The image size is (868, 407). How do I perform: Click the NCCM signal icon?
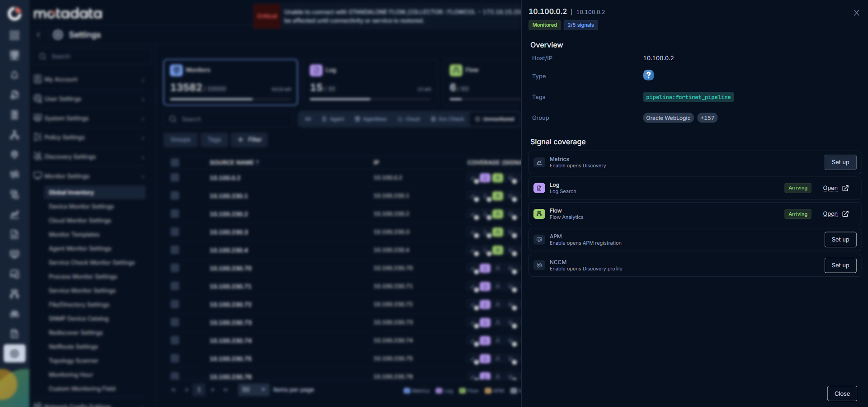(x=539, y=265)
